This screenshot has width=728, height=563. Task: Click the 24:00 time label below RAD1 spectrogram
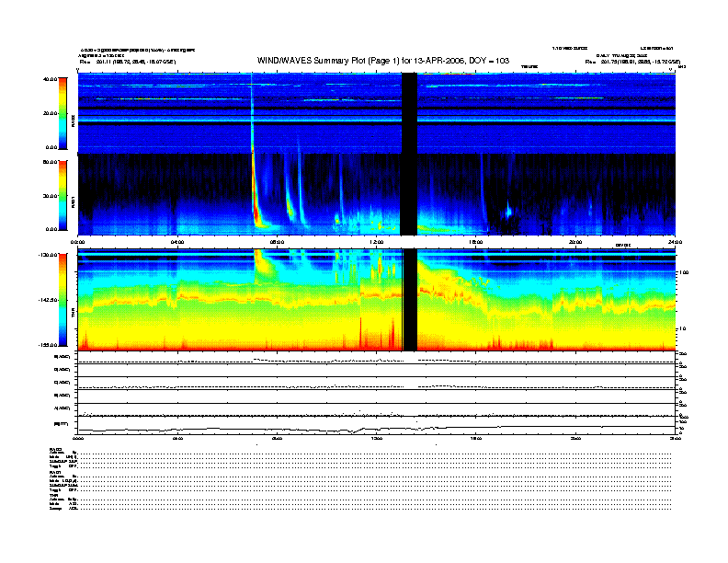[x=675, y=242]
